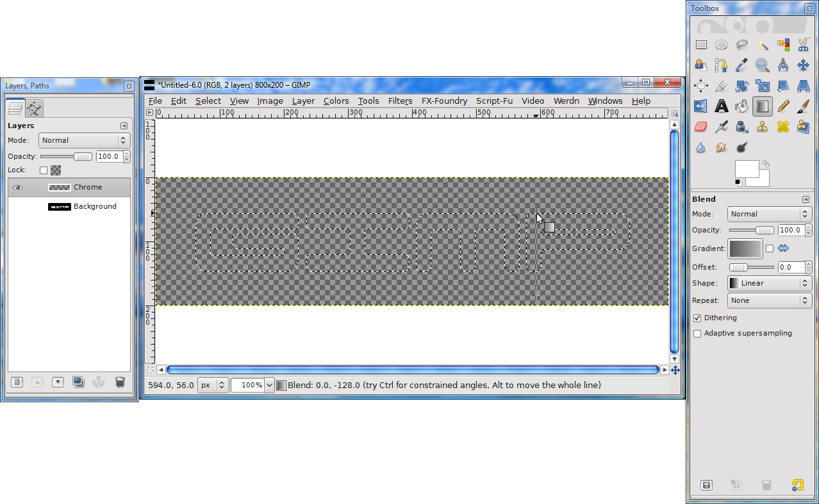The image size is (819, 504).
Task: Open the Blend Mode dropdown
Action: pos(769,214)
